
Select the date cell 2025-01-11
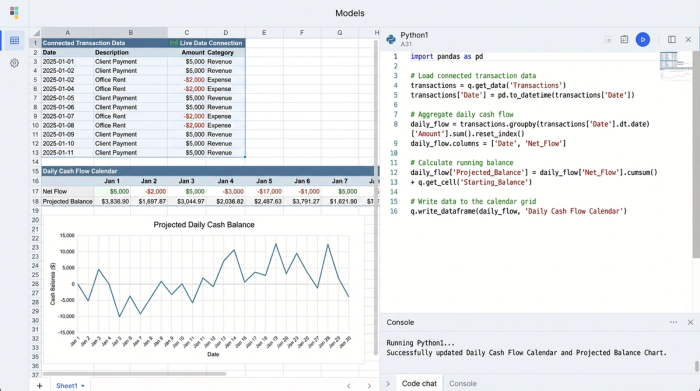click(x=67, y=153)
